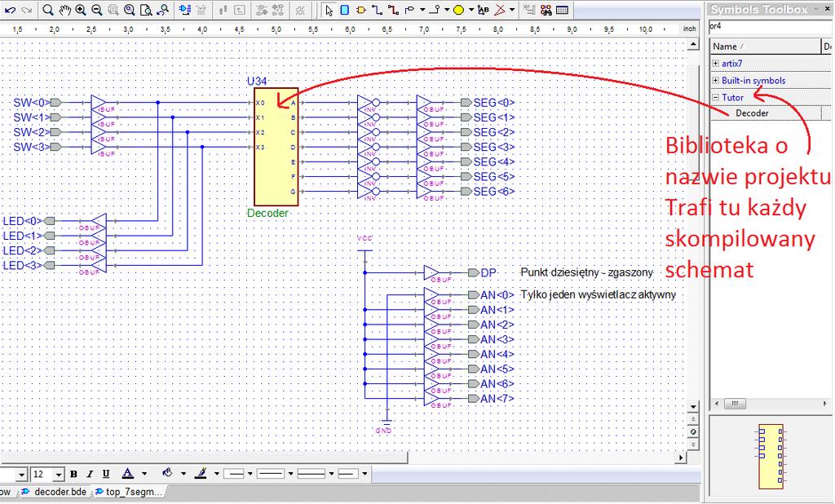
Task: Click the Decoder symbol preview thumbnail
Action: 771,456
